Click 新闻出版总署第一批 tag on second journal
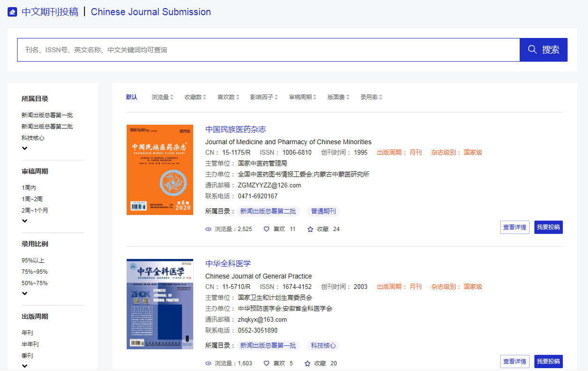 (268, 346)
